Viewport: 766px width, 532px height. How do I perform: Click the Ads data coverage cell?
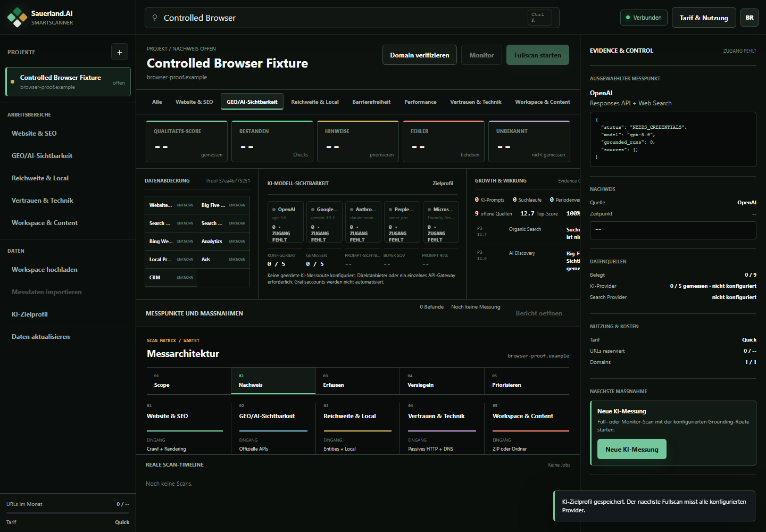pyautogui.click(x=223, y=260)
